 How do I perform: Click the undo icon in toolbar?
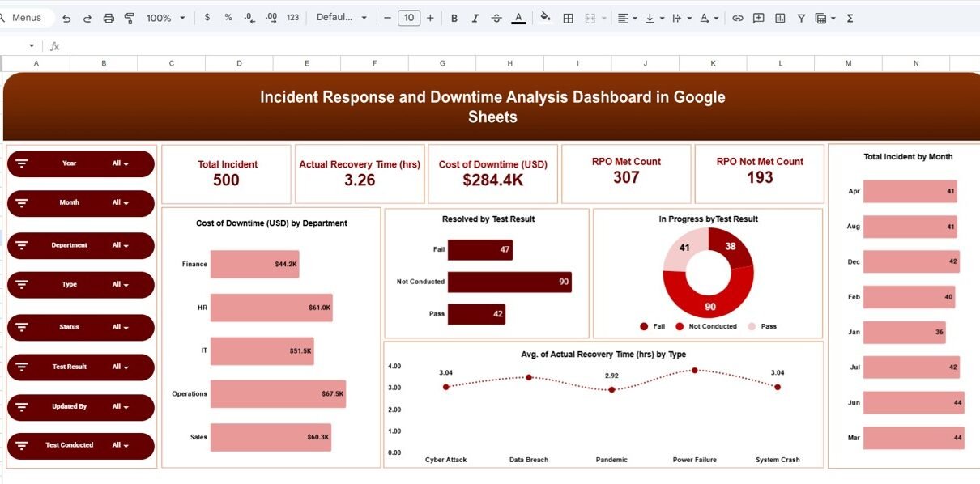tap(66, 18)
